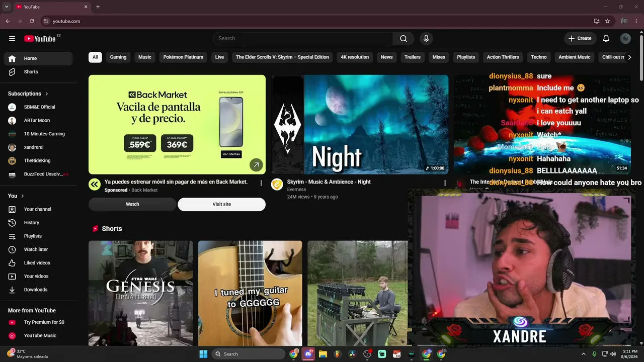
Task: Open DaVinci Resolve from the taskbar
Action: (352, 354)
